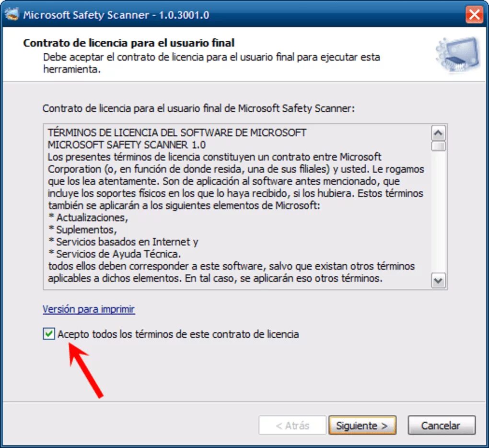This screenshot has height=448, width=489.
Task: Click the '* Actualizaciones,' line in license text
Action: (x=88, y=217)
